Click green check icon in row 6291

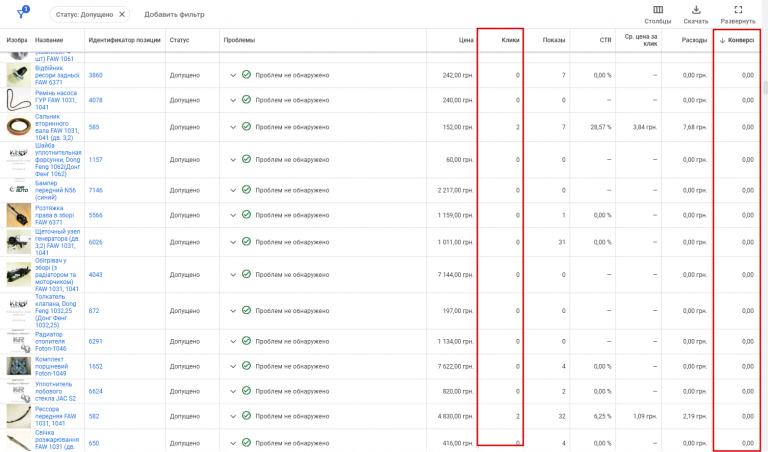246,341
